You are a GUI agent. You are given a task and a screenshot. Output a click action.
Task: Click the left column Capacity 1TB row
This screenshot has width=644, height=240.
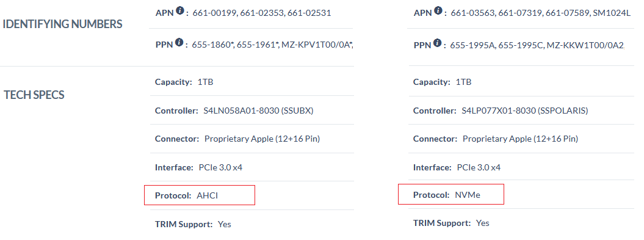(251, 82)
